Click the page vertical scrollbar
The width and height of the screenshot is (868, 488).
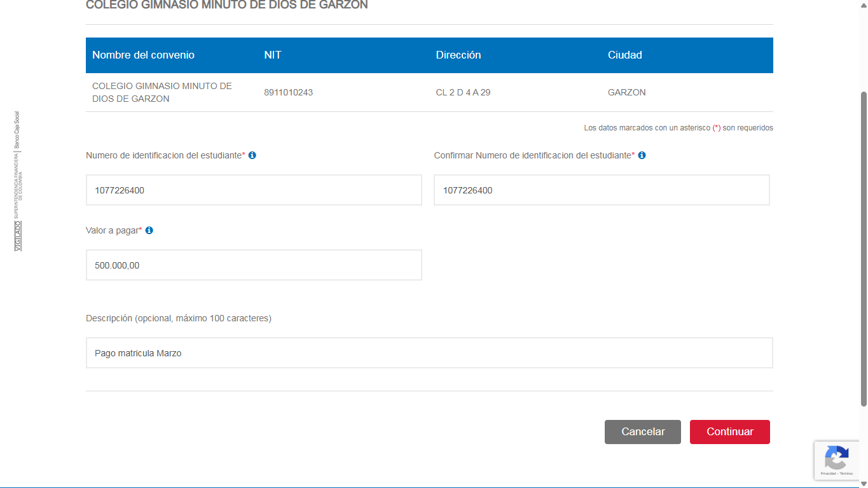[864, 248]
